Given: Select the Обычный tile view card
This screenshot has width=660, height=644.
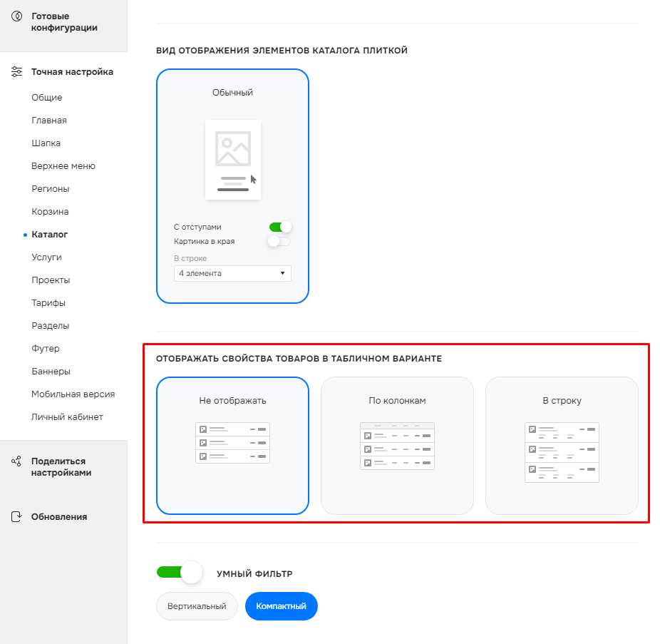Looking at the screenshot, I should (x=233, y=186).
